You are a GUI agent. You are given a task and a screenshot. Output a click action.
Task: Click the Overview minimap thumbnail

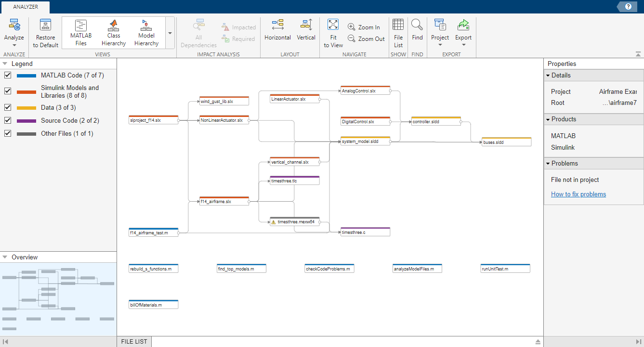pos(58,299)
